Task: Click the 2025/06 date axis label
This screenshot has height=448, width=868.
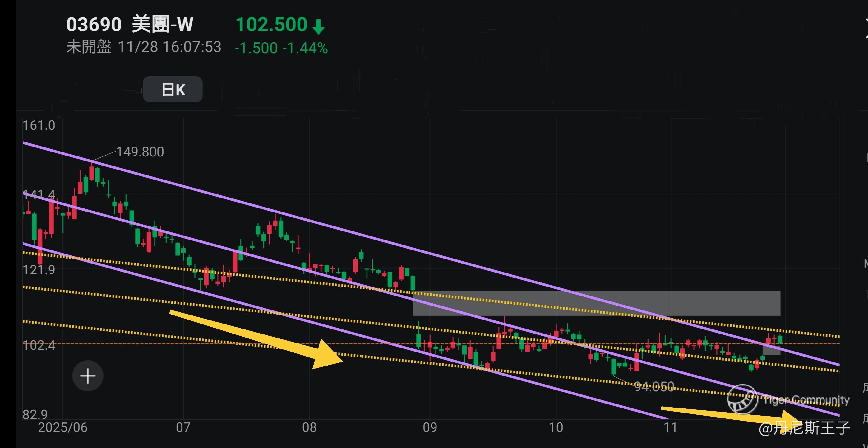Action: [63, 427]
